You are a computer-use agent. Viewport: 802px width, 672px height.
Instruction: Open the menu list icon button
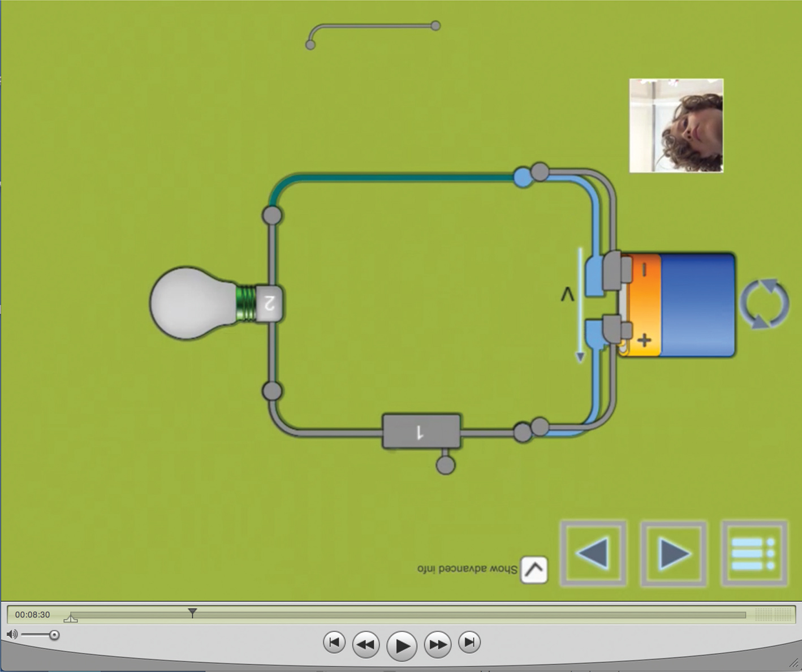[x=754, y=553]
